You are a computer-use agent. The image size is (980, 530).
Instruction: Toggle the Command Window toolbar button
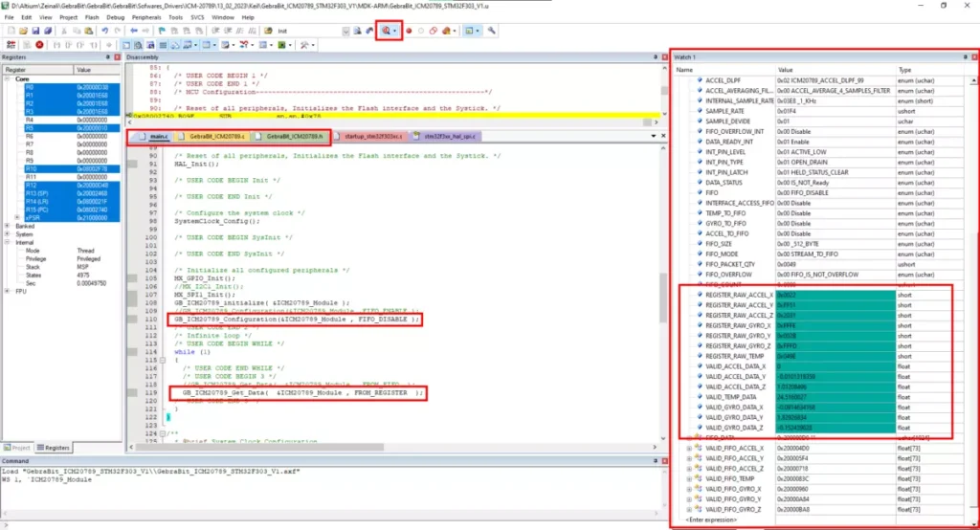pyautogui.click(x=126, y=45)
